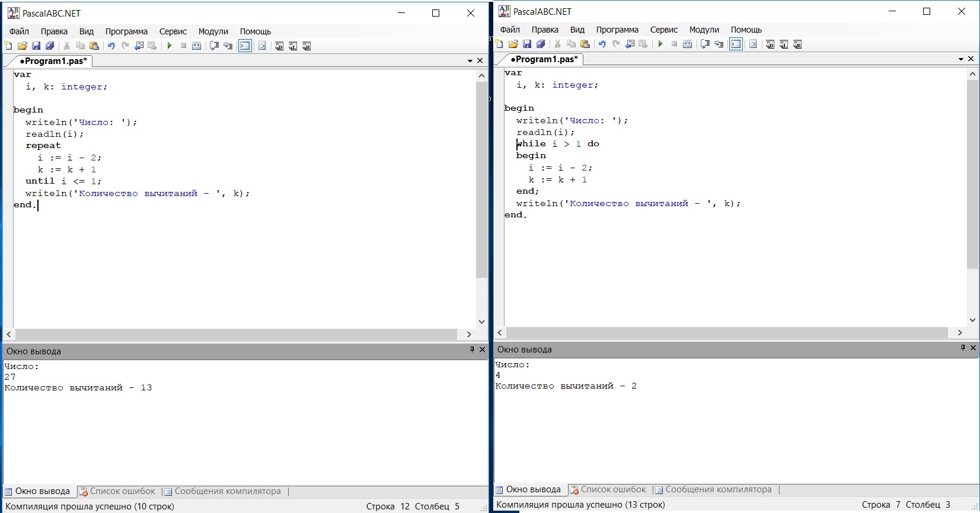Viewport: 980px width, 513px height.
Task: Click the 'while i > 1 do' line
Action: pos(558,144)
